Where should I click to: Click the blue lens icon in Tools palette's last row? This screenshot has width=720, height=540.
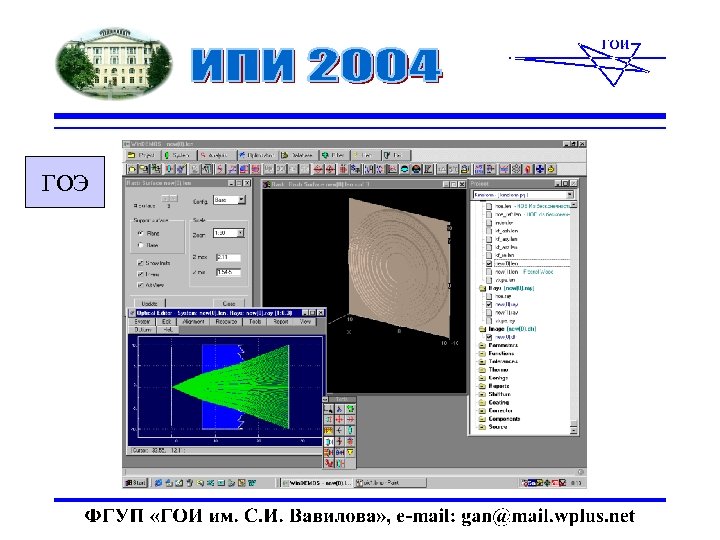click(339, 464)
